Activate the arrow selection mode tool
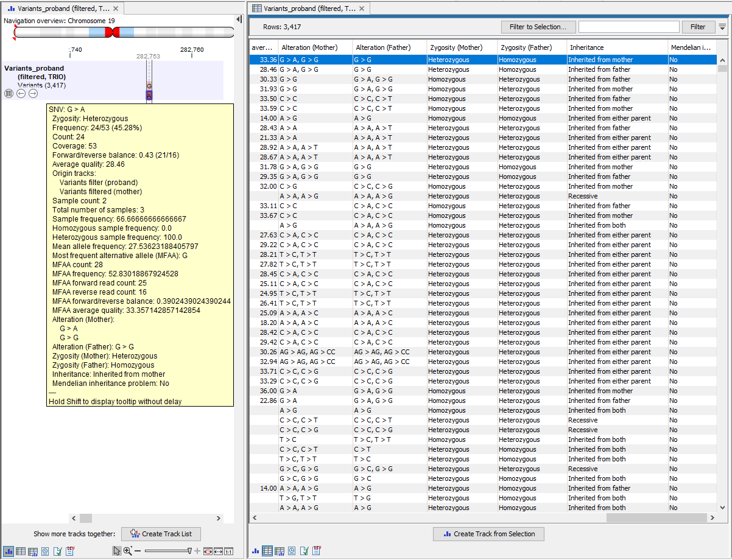732x560 pixels. pyautogui.click(x=117, y=551)
